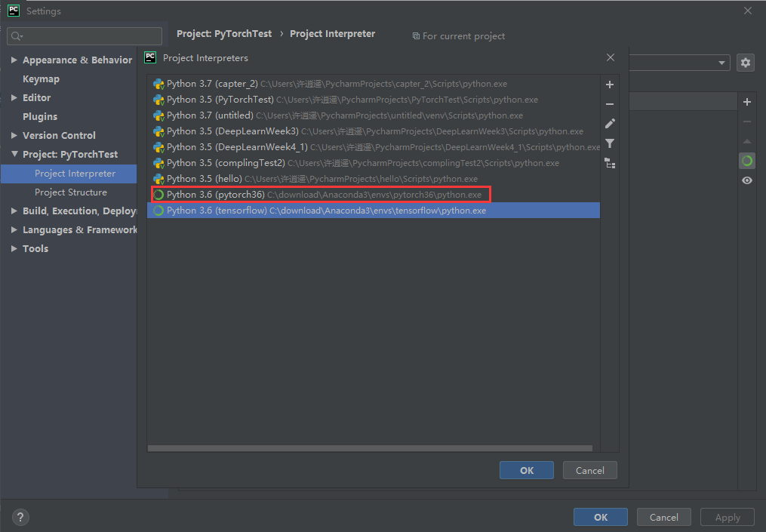Screen dimensions: 766x532
Task: Toggle visibility with the eye icon
Action: click(x=747, y=180)
